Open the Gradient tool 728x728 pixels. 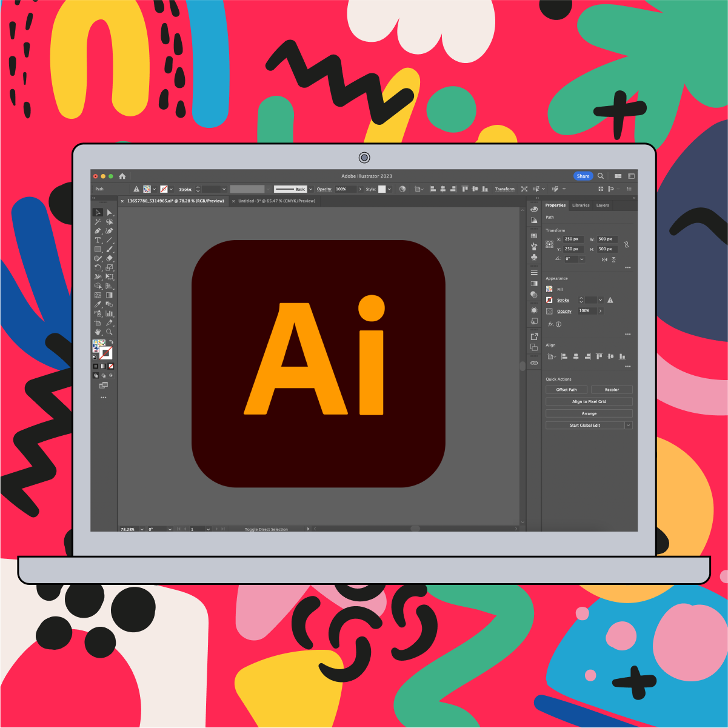(110, 295)
